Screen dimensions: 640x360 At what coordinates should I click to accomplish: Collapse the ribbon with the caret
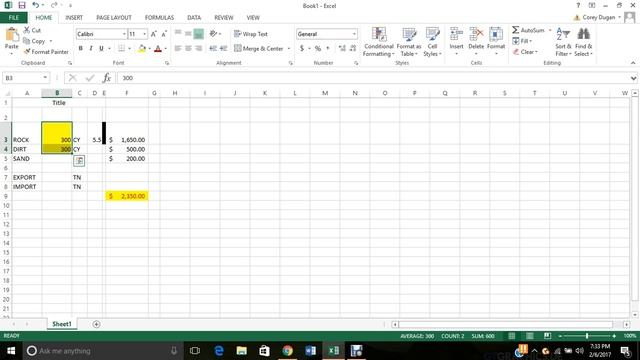pyautogui.click(x=633, y=63)
